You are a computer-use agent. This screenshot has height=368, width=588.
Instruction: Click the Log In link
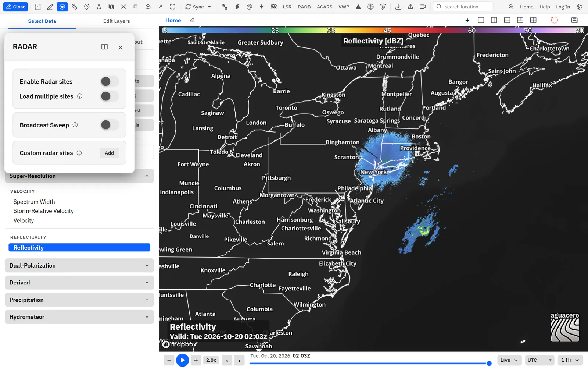pos(563,7)
